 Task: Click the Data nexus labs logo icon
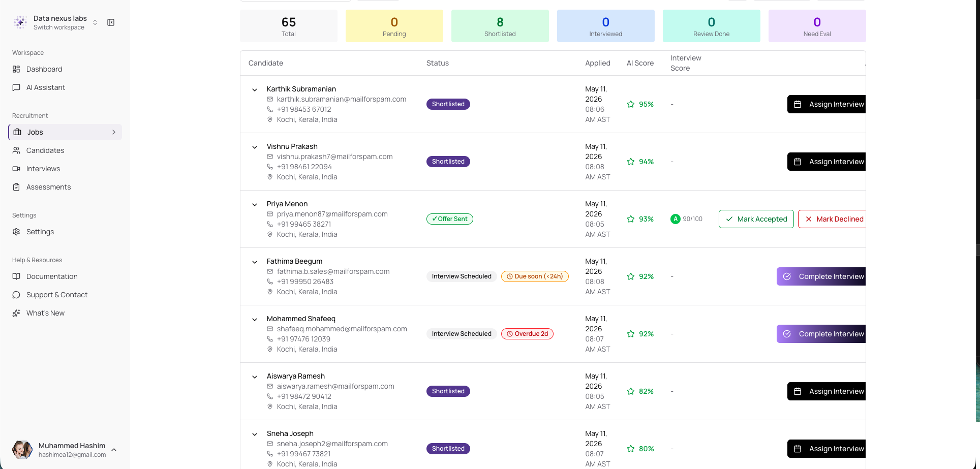20,22
